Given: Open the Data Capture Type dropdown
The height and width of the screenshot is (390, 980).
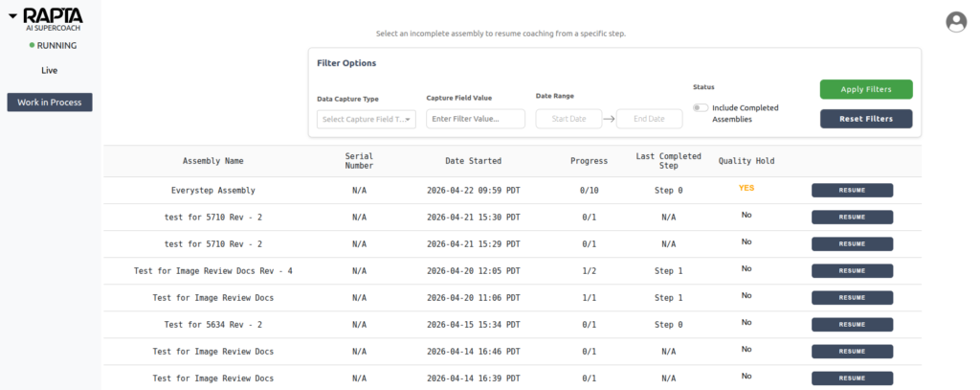Looking at the screenshot, I should pos(367,119).
